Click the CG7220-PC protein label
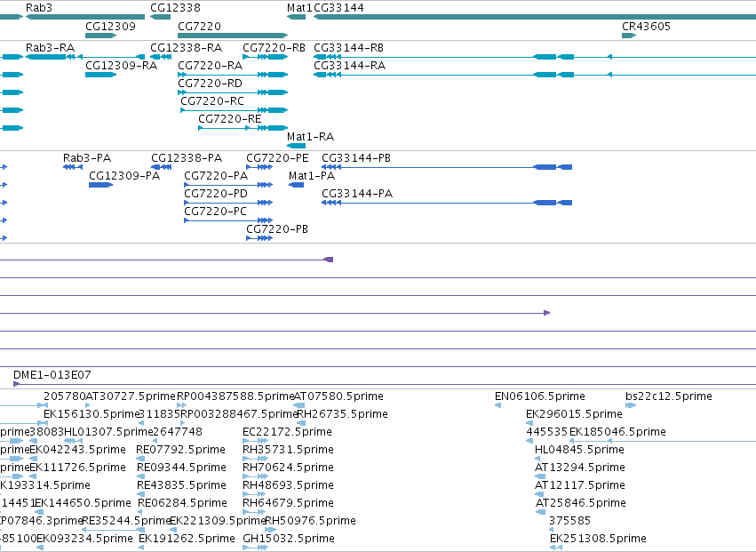756x552 pixels. click(x=216, y=212)
